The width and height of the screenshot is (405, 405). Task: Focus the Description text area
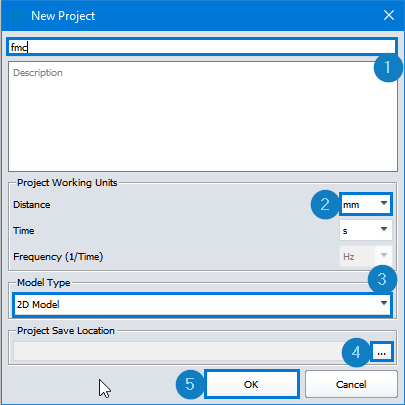coord(203,116)
